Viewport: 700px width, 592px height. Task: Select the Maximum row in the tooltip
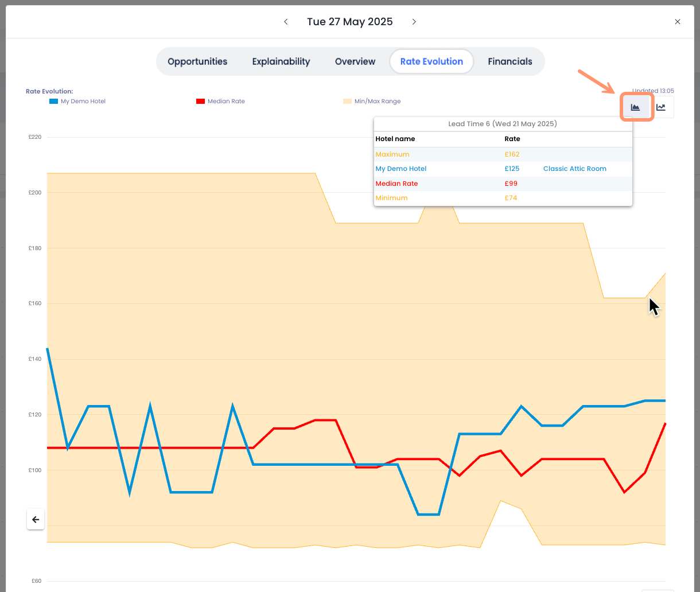(x=392, y=154)
